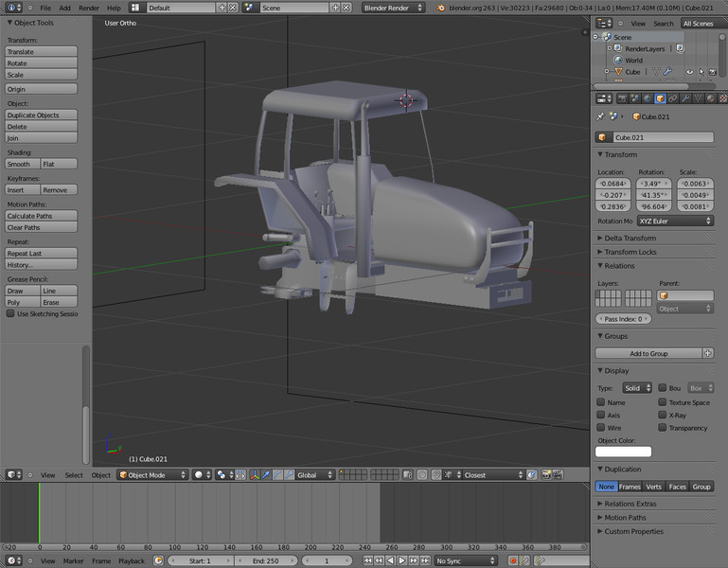Open the Object Mode dropdown
Screen dimensions: 728x568
point(152,474)
